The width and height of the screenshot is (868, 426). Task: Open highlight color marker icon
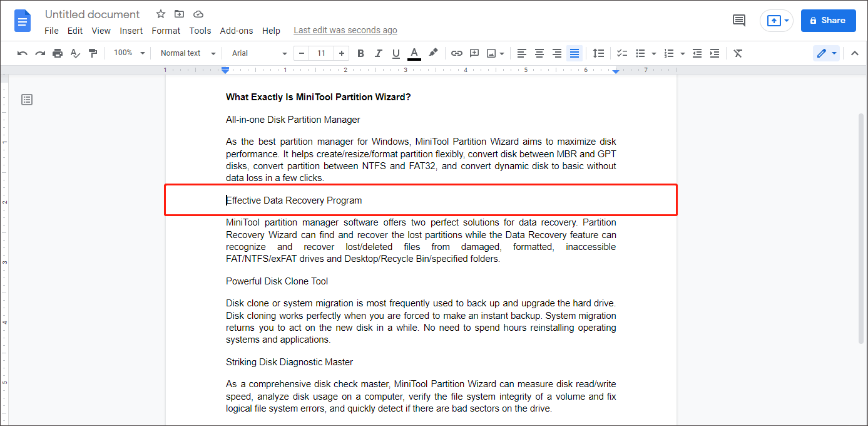(433, 53)
